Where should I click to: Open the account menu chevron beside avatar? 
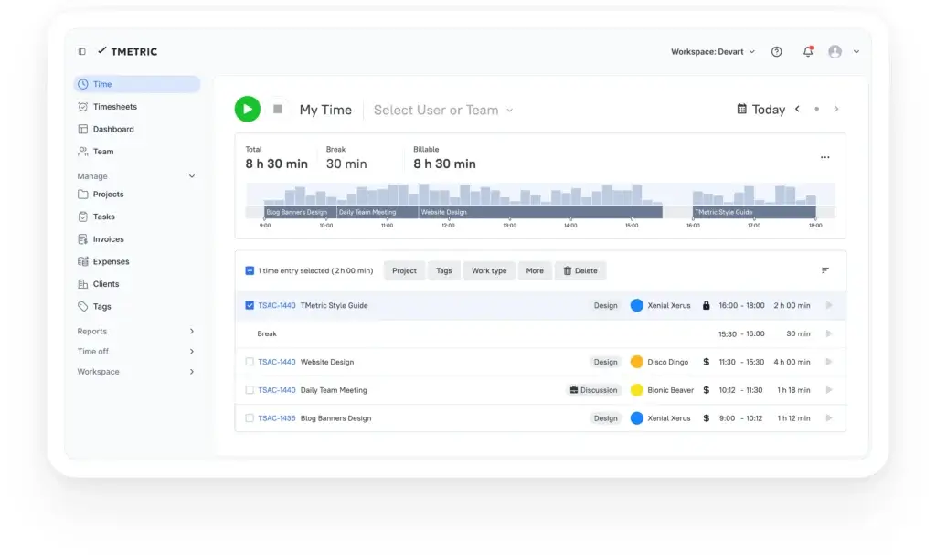click(x=856, y=52)
